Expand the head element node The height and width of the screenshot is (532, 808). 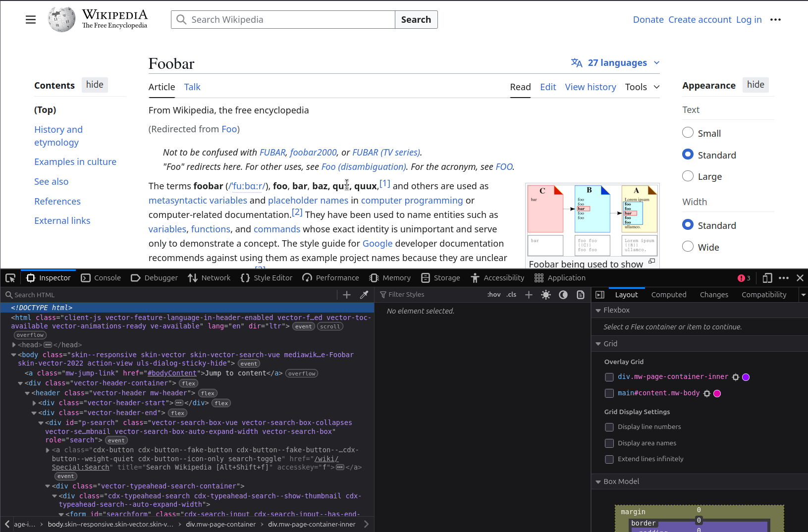14,345
